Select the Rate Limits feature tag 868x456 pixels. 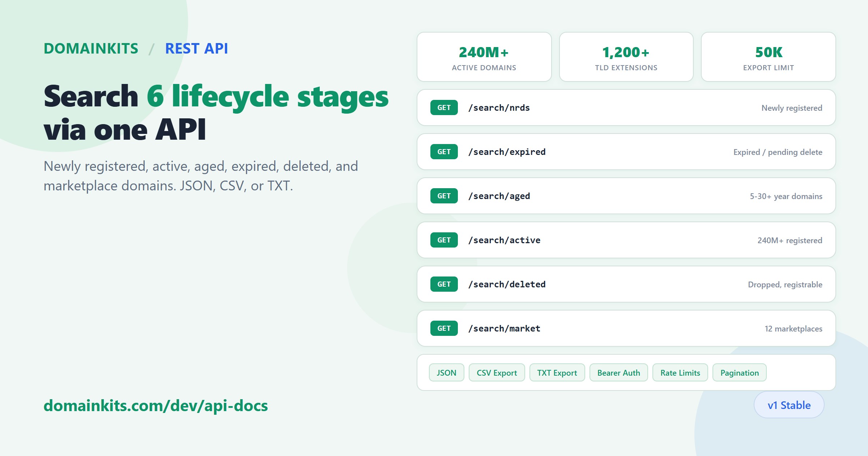click(x=680, y=372)
